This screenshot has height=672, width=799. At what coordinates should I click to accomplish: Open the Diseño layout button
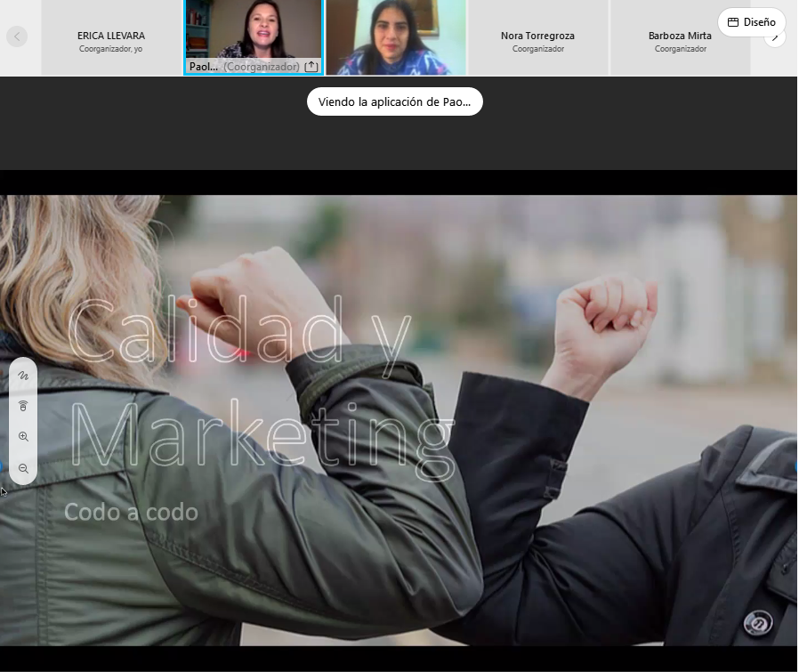click(752, 22)
